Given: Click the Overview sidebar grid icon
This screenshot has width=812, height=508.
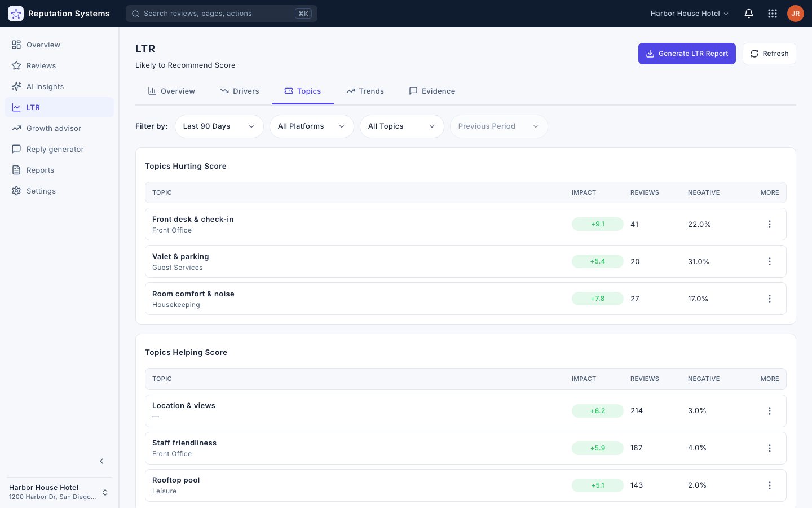Looking at the screenshot, I should click(x=16, y=45).
